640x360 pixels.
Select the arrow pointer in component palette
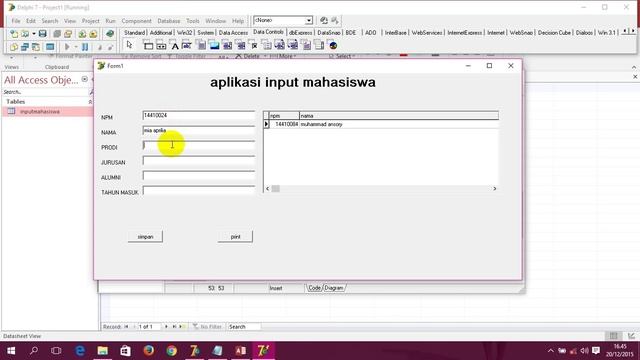(x=129, y=45)
